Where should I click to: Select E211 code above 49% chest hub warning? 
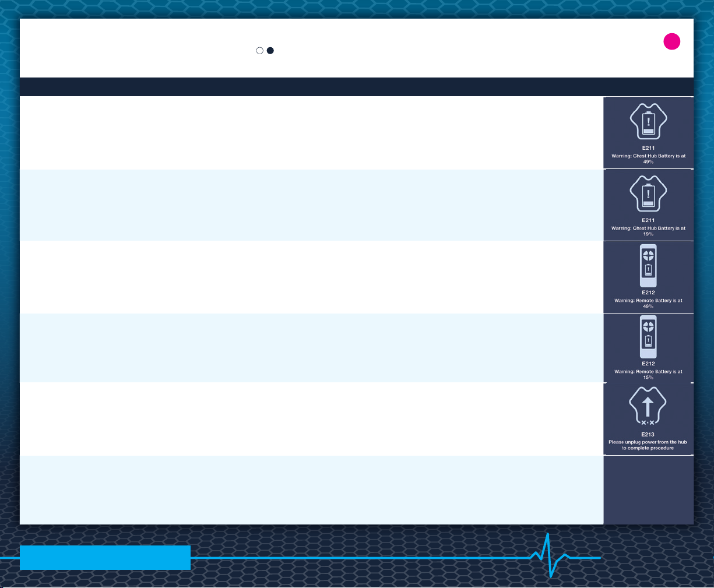click(648, 148)
